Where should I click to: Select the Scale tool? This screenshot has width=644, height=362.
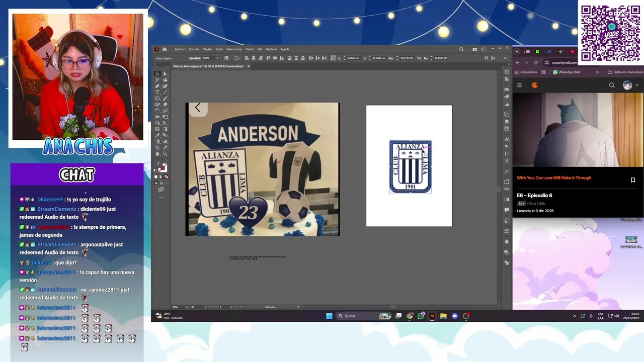click(x=165, y=111)
